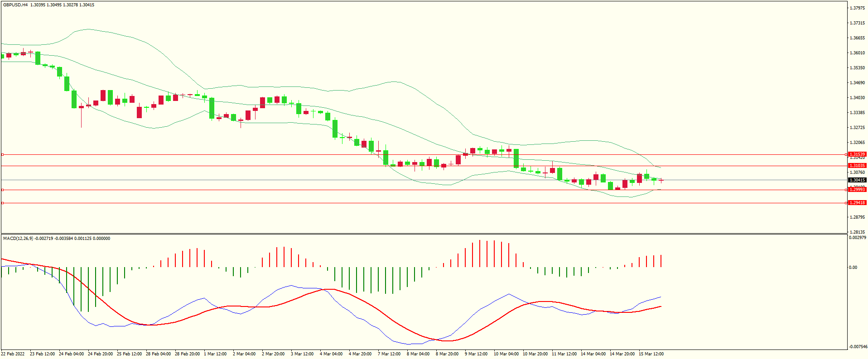The width and height of the screenshot is (868, 359).
Task: Click the 2 Mar 20:00 time label
Action: [x=273, y=354]
